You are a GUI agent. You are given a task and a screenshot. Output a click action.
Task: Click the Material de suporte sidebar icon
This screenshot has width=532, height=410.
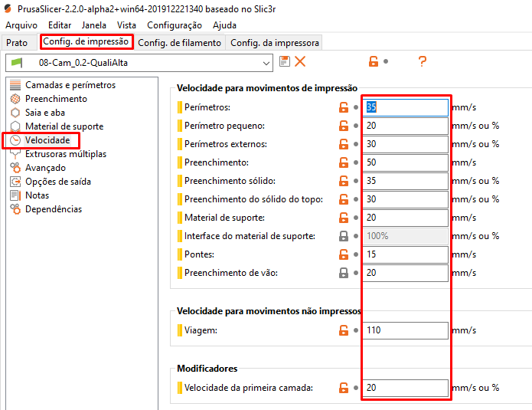[x=15, y=126]
